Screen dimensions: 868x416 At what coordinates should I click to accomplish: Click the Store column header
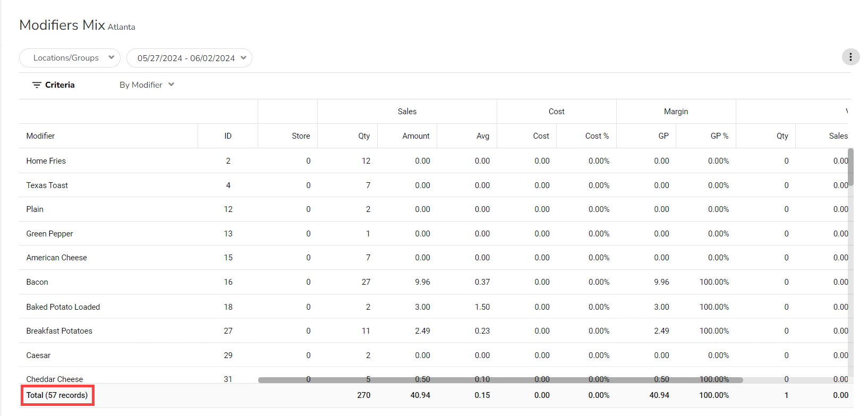301,136
